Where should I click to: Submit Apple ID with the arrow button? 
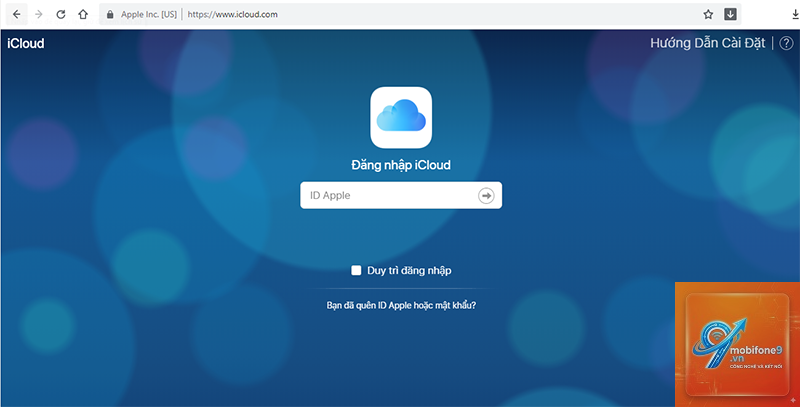coord(486,195)
